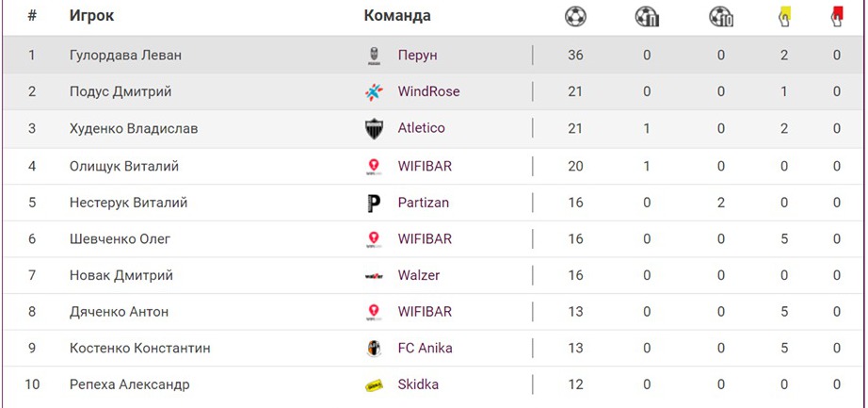Click the Atletico team crest
The image size is (868, 408).
click(374, 129)
